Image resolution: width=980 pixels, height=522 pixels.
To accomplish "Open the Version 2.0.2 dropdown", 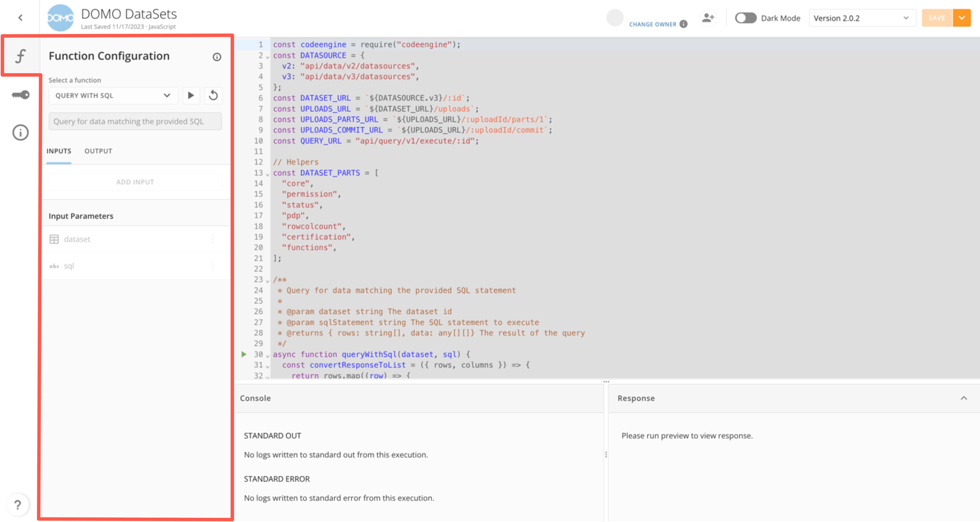I will tap(862, 18).
